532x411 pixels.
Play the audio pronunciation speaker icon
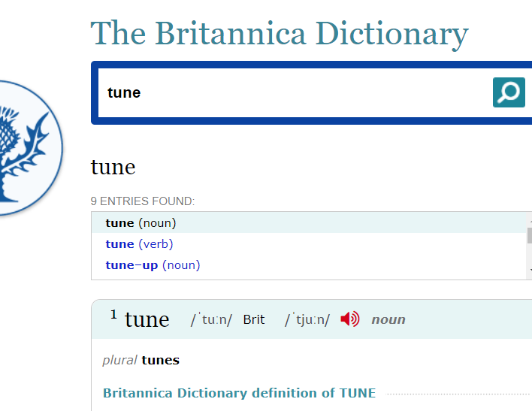pos(350,319)
